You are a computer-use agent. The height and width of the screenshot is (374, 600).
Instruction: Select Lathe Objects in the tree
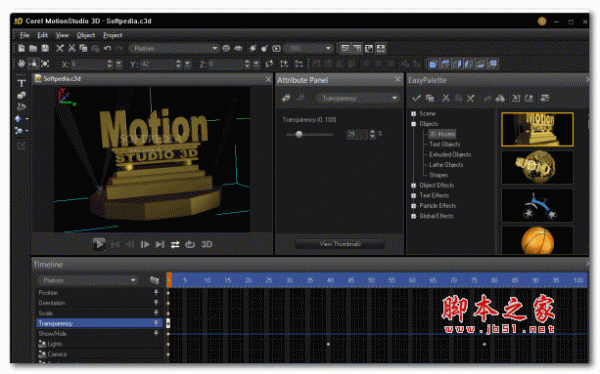pyautogui.click(x=446, y=165)
